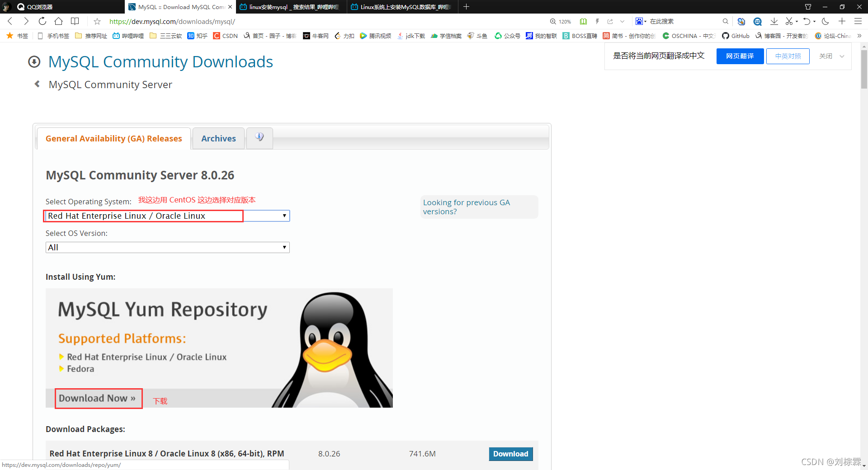Open a new browser tab

pyautogui.click(x=466, y=7)
